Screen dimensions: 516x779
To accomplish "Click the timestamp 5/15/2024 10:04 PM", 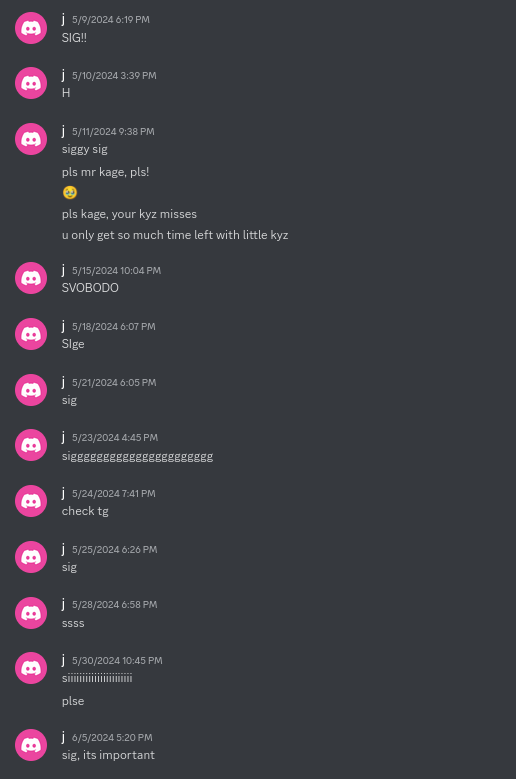I will click(116, 271).
